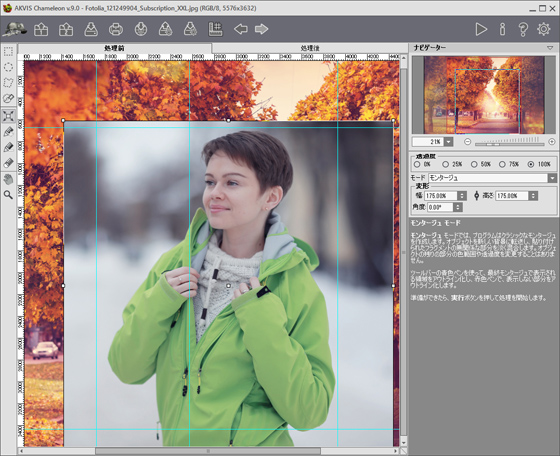Select the hand pan tool
Viewport: 560px width, 456px height.
point(8,179)
